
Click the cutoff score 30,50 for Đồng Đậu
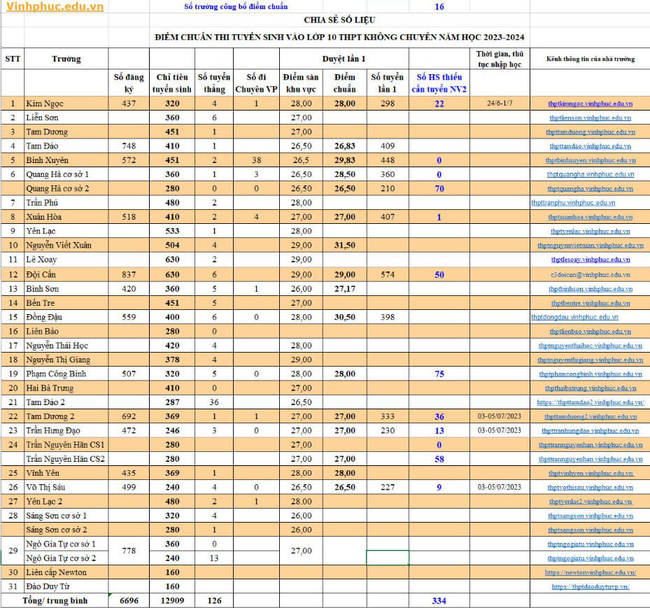pos(344,317)
